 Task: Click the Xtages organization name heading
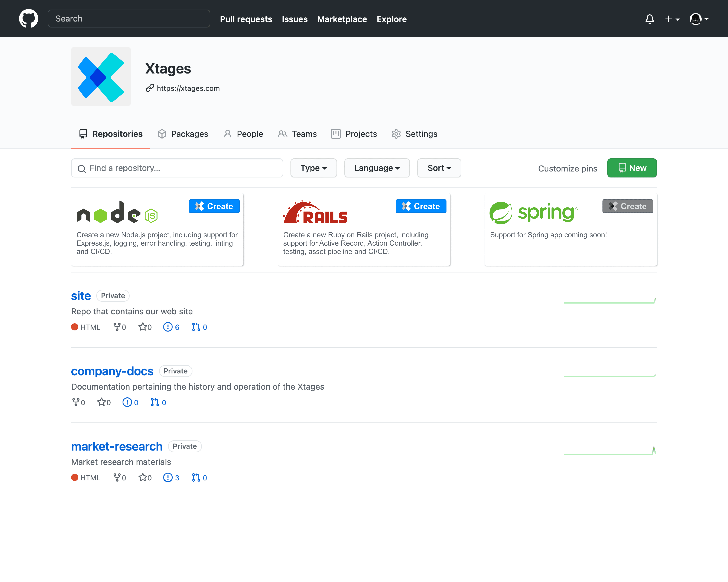click(168, 69)
